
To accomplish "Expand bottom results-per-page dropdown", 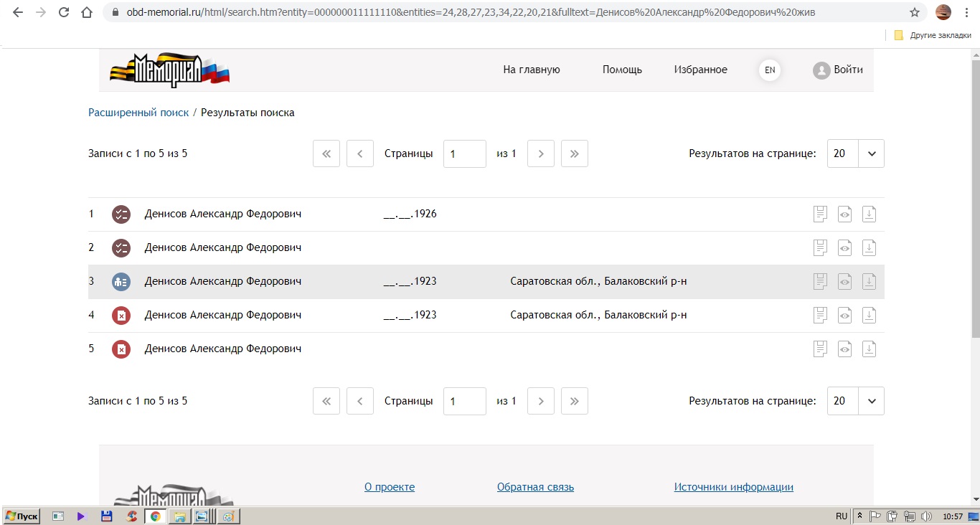I will (872, 401).
